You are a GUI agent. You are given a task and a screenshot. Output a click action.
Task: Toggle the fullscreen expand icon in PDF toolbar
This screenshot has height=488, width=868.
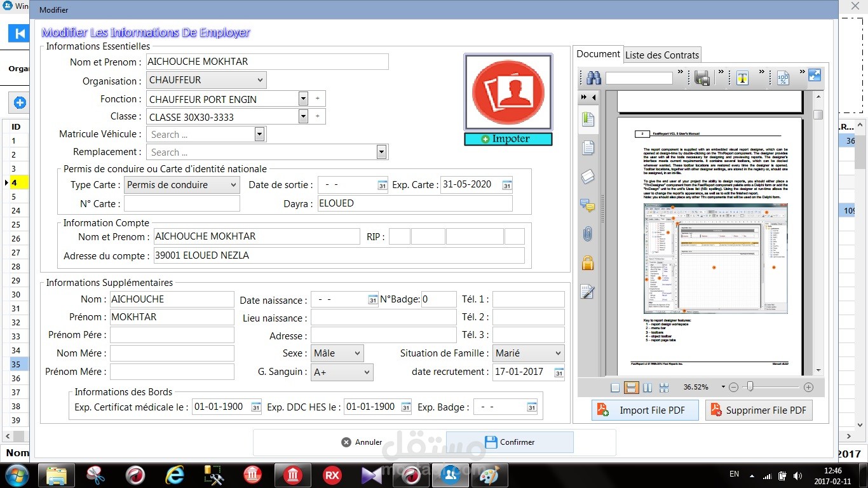coord(815,76)
